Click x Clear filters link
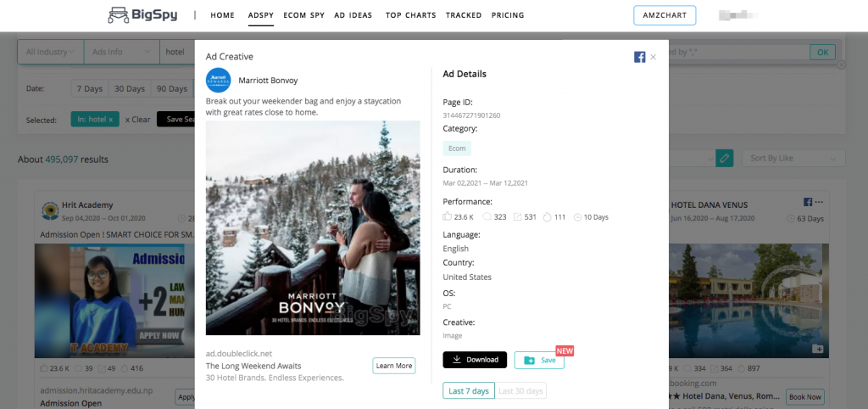Viewport: 868px width, 409px height. point(138,119)
